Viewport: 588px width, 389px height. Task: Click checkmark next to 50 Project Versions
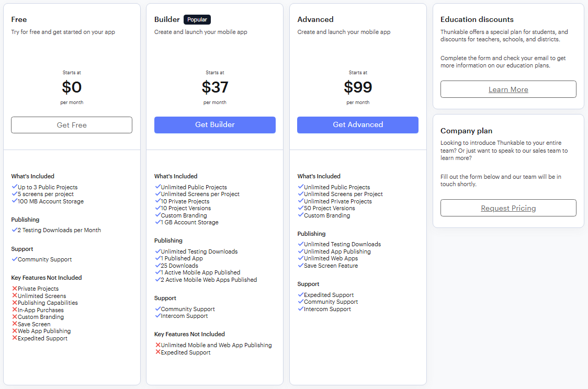pyautogui.click(x=301, y=208)
